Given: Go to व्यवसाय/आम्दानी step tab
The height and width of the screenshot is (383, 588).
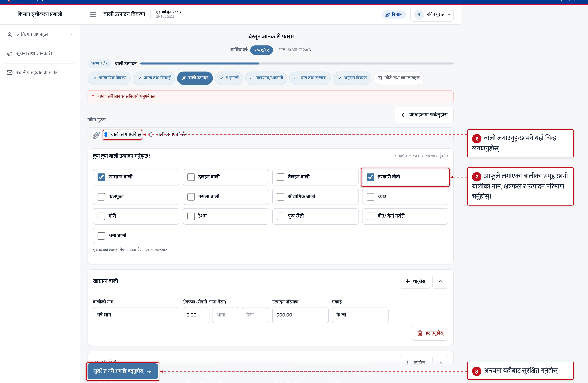Looking at the screenshot, I should click(x=266, y=78).
